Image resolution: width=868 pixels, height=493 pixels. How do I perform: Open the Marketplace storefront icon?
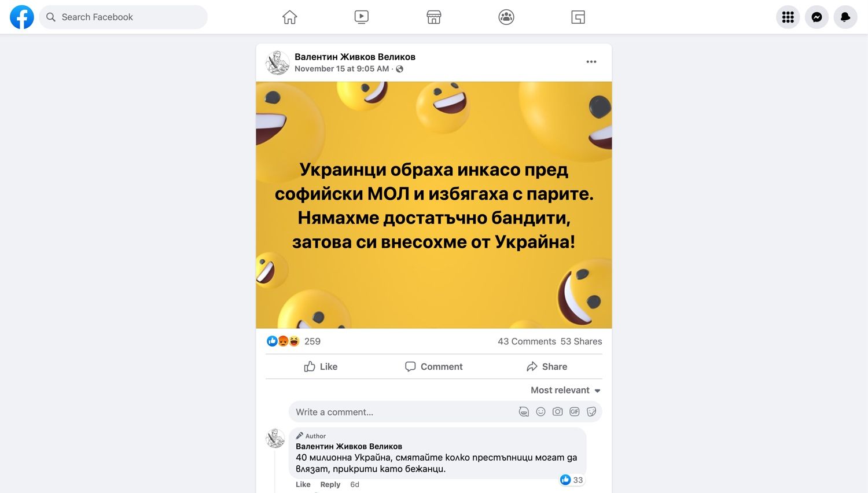pyautogui.click(x=434, y=17)
